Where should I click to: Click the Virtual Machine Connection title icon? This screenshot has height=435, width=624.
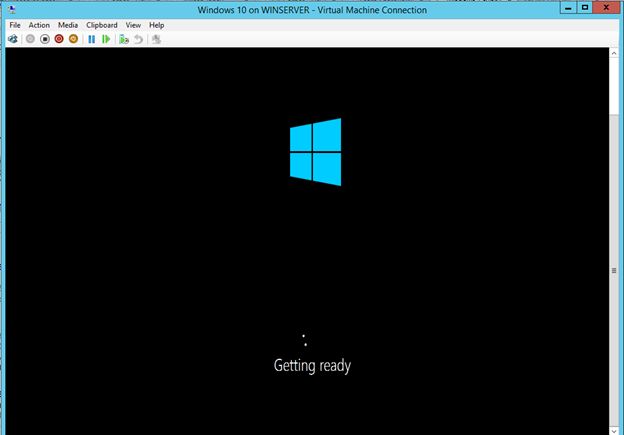(x=12, y=9)
